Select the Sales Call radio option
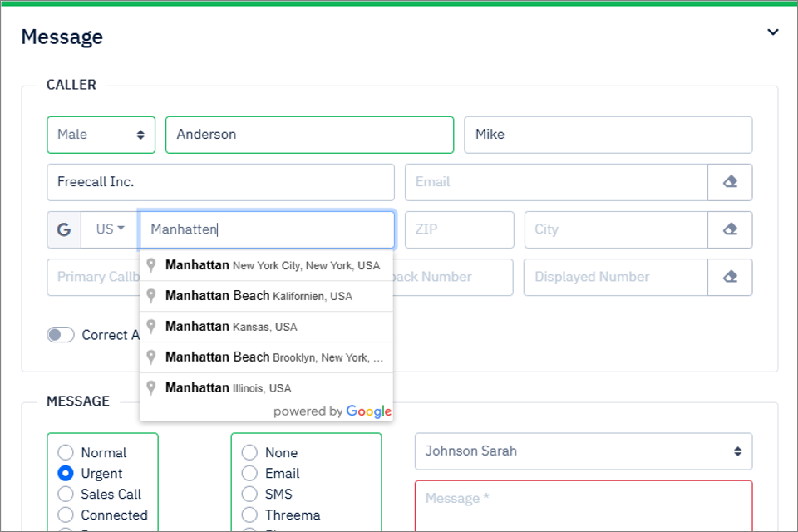The image size is (798, 532). pyautogui.click(x=66, y=495)
